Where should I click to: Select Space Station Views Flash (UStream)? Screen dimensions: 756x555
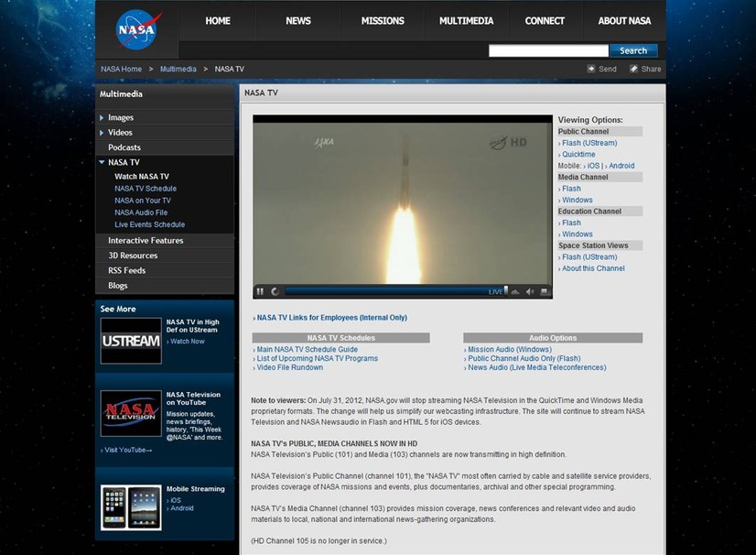click(x=589, y=257)
